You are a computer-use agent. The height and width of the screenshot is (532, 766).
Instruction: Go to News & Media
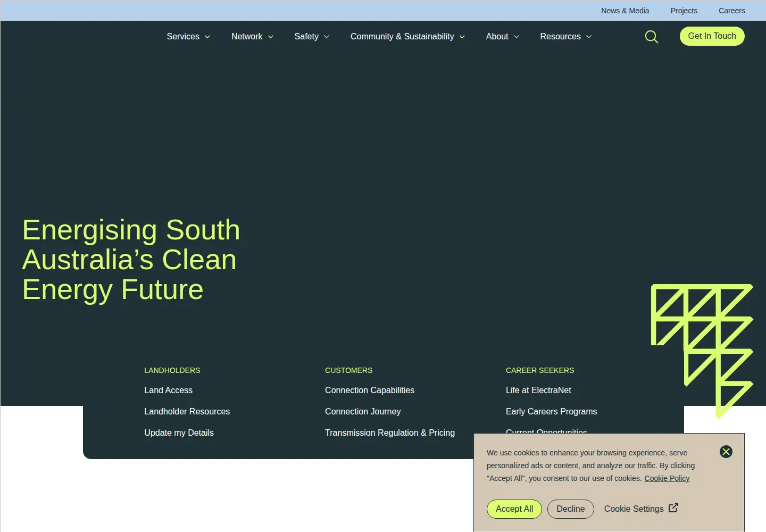(x=625, y=11)
